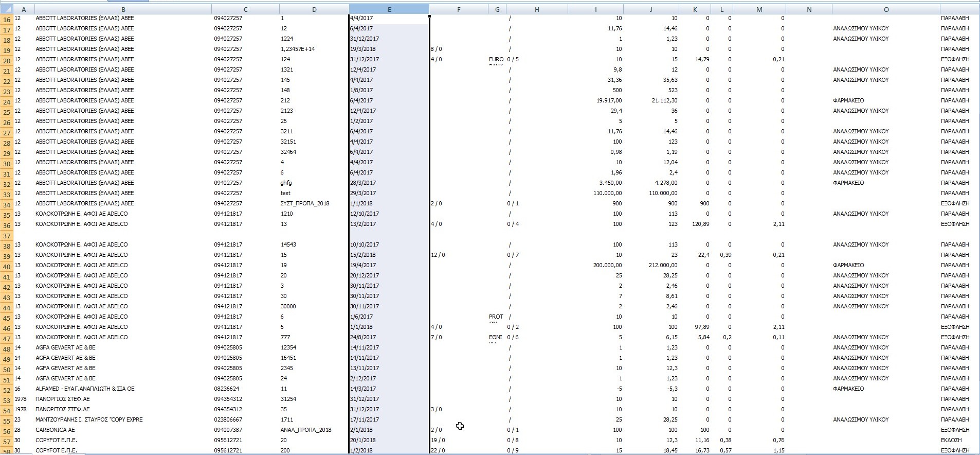The image size is (980, 455).
Task: Select column H header
Action: pyautogui.click(x=537, y=9)
